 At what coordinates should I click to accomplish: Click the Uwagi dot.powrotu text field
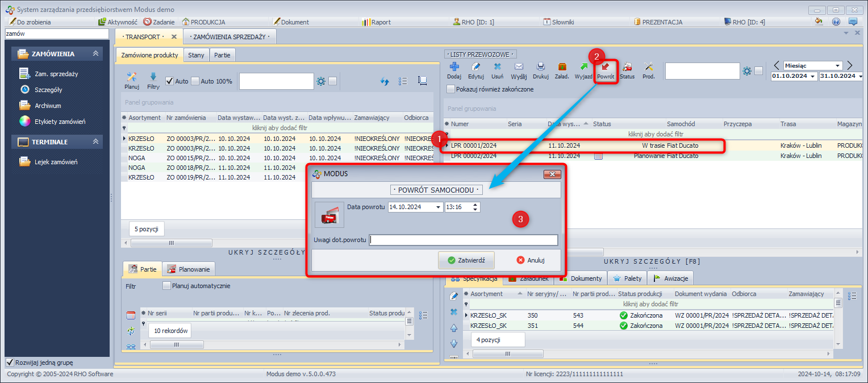[463, 240]
